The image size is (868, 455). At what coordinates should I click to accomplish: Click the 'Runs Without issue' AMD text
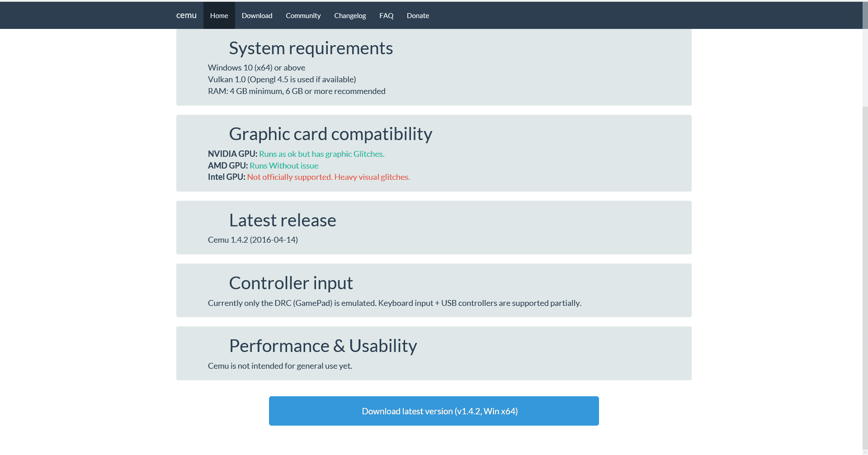click(284, 166)
